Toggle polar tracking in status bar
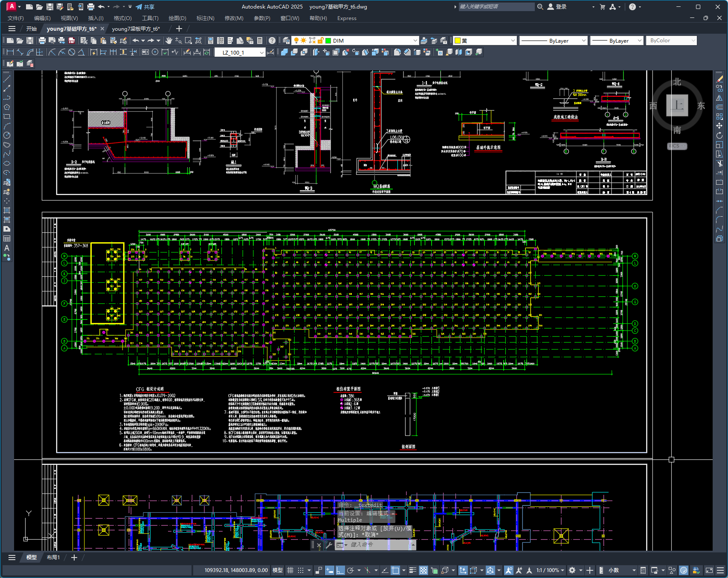The width and height of the screenshot is (728, 578). click(351, 570)
